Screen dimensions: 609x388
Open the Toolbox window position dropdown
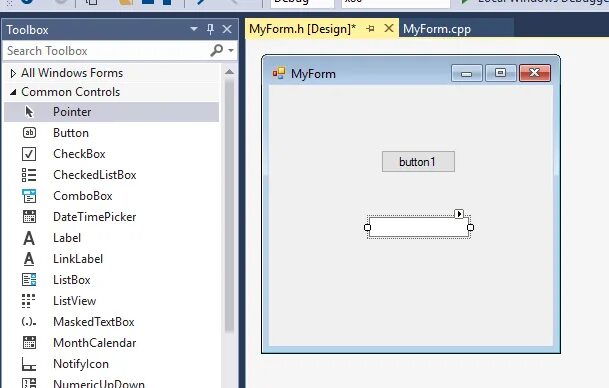coord(194,29)
